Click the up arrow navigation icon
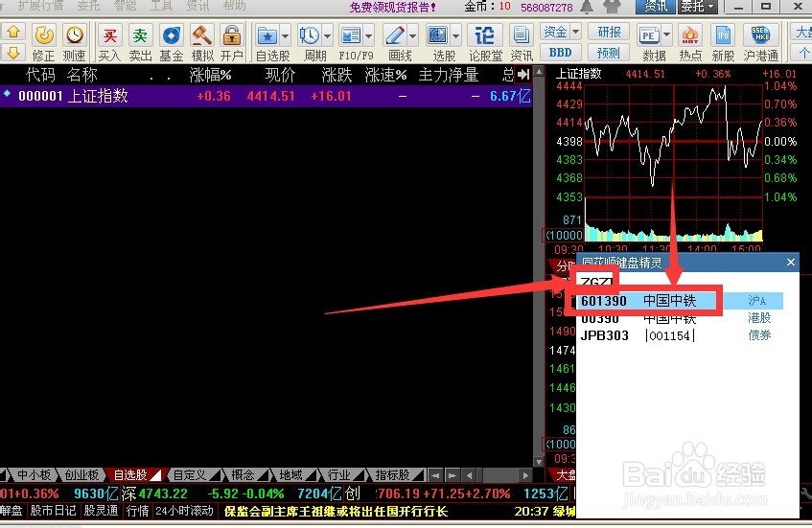 point(13,32)
